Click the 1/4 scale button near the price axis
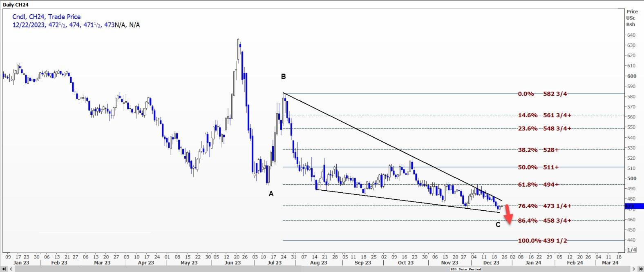644x272 pixels. click(x=631, y=250)
